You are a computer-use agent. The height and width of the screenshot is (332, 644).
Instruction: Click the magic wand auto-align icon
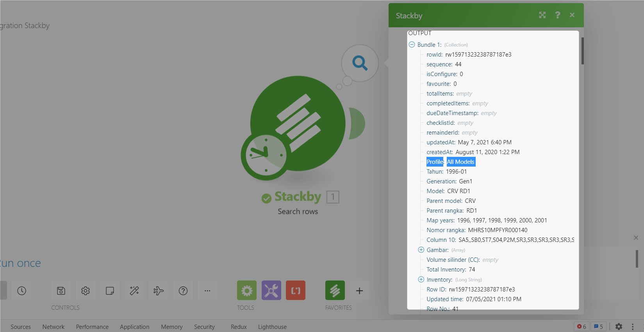tap(134, 291)
